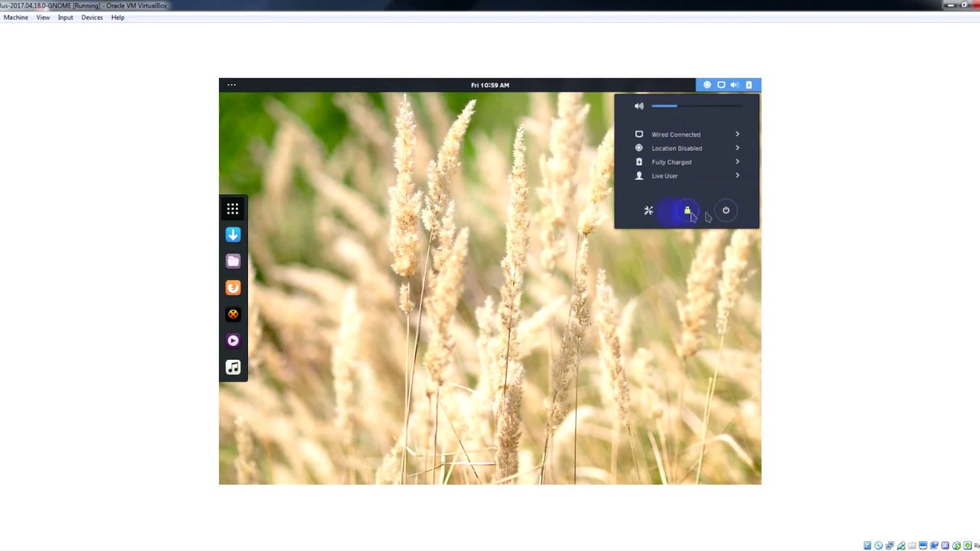Viewport: 980px width, 551px height.
Task: Click VirtualBox green-arrow keyboard capture icon
Action: point(968,546)
